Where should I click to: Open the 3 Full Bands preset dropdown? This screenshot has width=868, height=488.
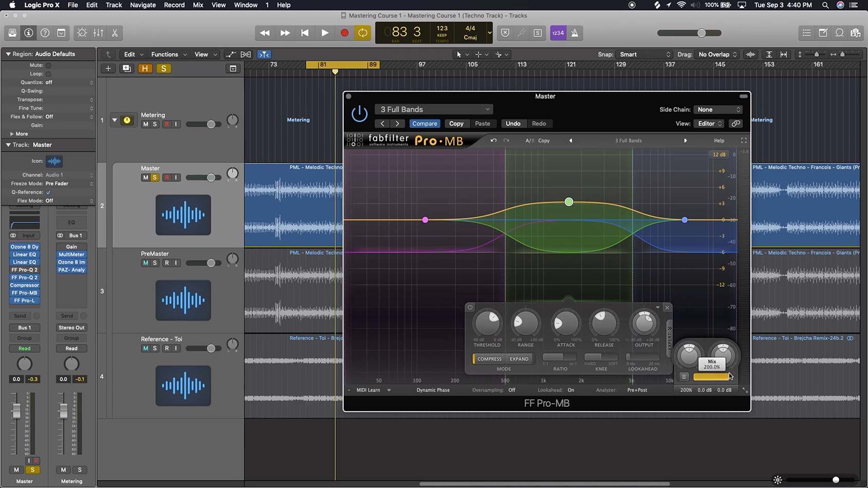pyautogui.click(x=434, y=109)
